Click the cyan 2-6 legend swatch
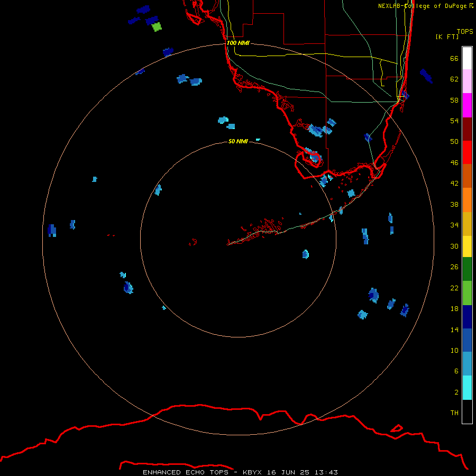The height and width of the screenshot is (476, 476). tap(467, 388)
